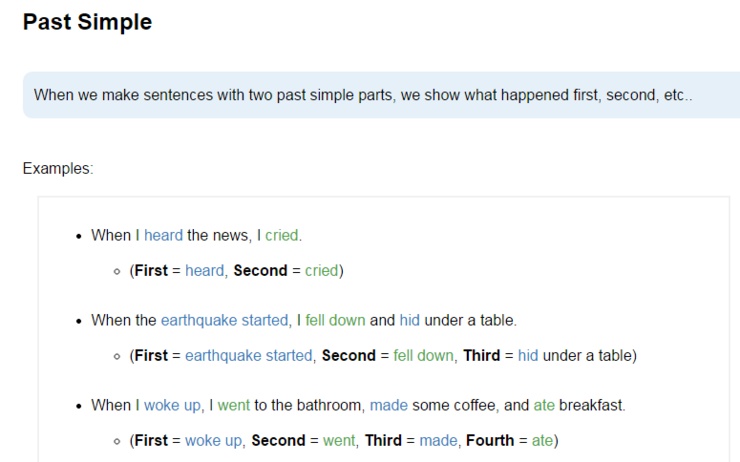
Task: Click the word "bathroom" in the third example
Action: click(x=334, y=406)
